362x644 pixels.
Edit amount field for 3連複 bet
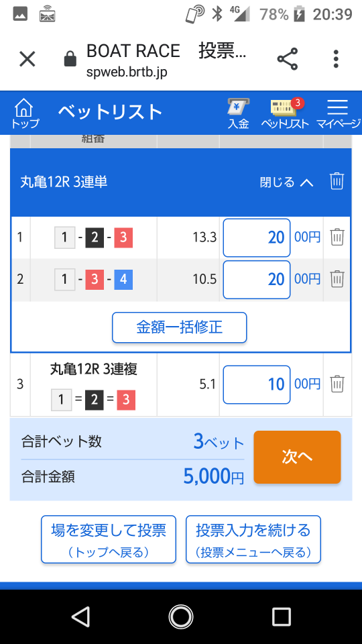(257, 384)
